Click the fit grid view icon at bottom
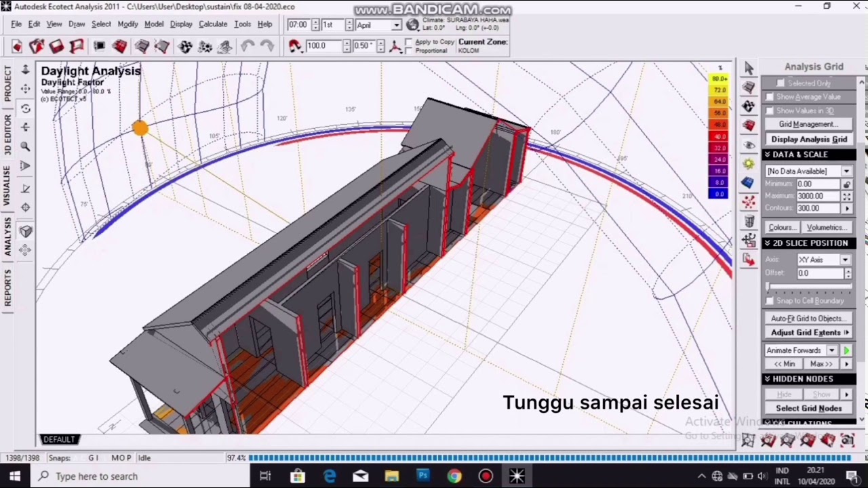Screen dimensions: 868x488 [x=748, y=441]
